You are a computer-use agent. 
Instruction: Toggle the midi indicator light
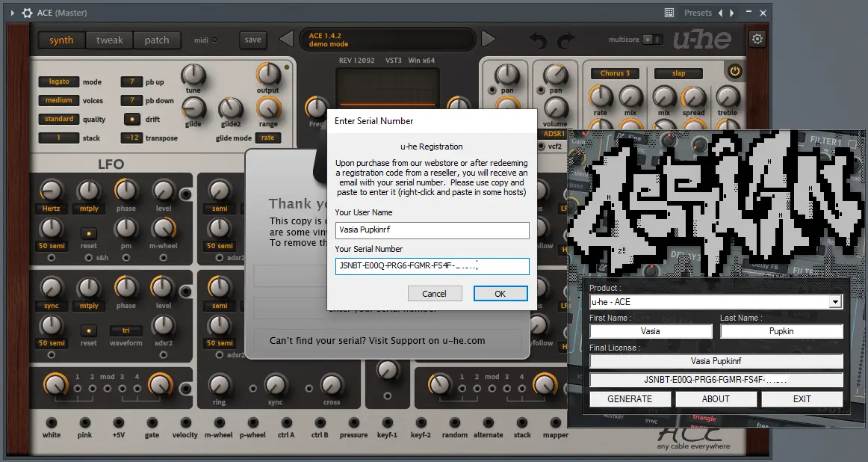point(214,40)
